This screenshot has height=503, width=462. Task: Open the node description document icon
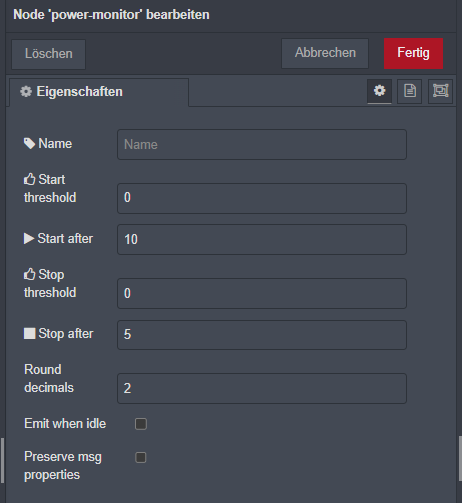(x=410, y=91)
